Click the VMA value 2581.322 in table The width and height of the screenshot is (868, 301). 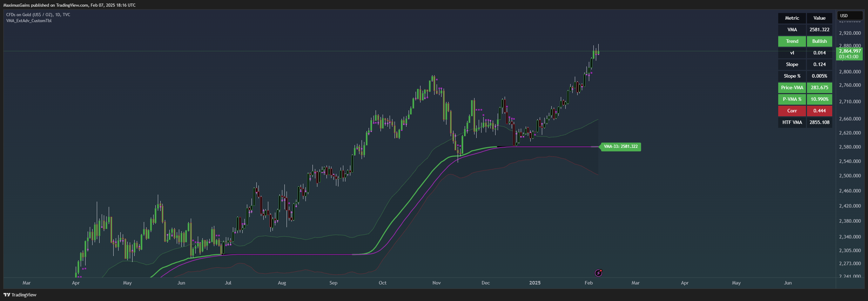[819, 30]
